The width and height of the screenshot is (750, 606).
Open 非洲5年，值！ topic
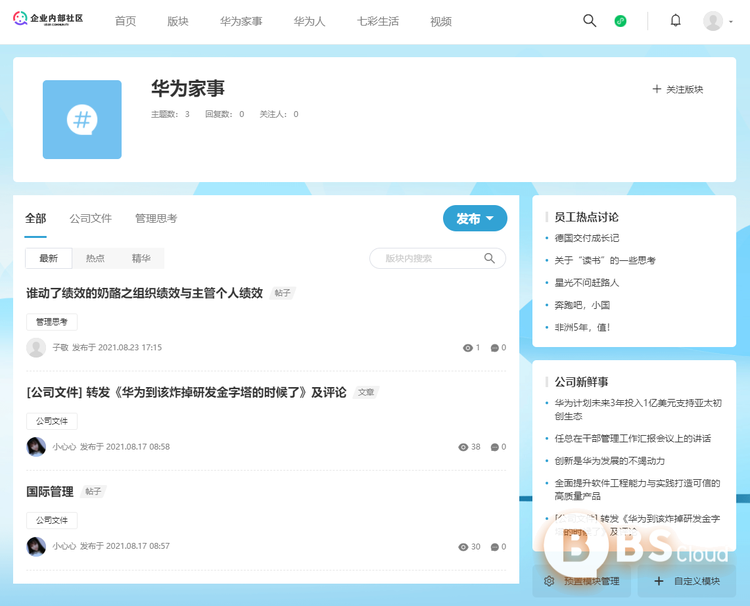[582, 327]
